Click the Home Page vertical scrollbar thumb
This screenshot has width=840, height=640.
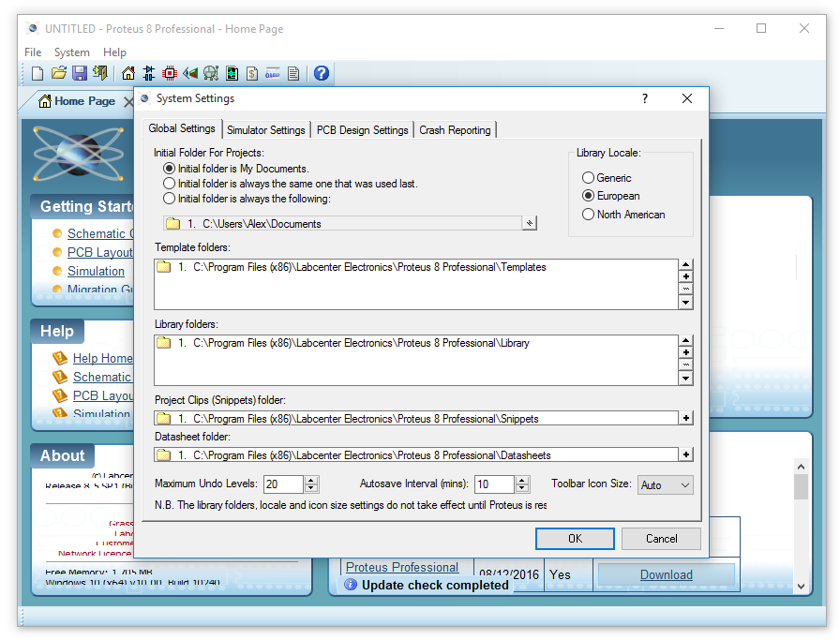(x=801, y=487)
